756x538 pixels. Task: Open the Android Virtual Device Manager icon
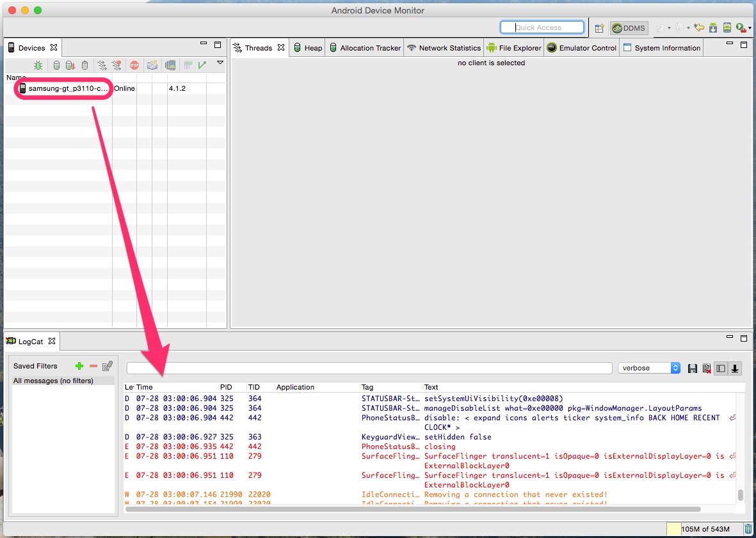click(x=727, y=28)
